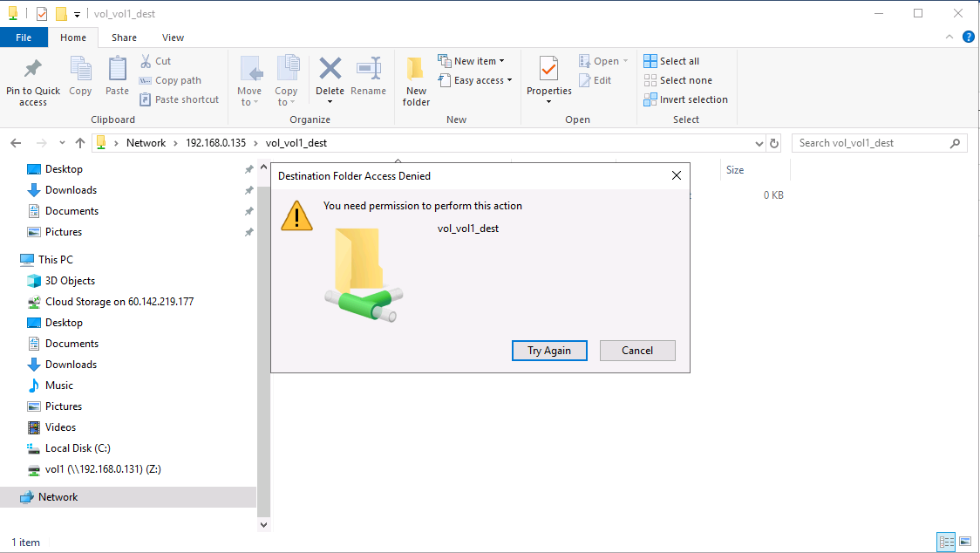Expand the Open dropdown arrow
The height and width of the screenshot is (553, 980).
625,61
